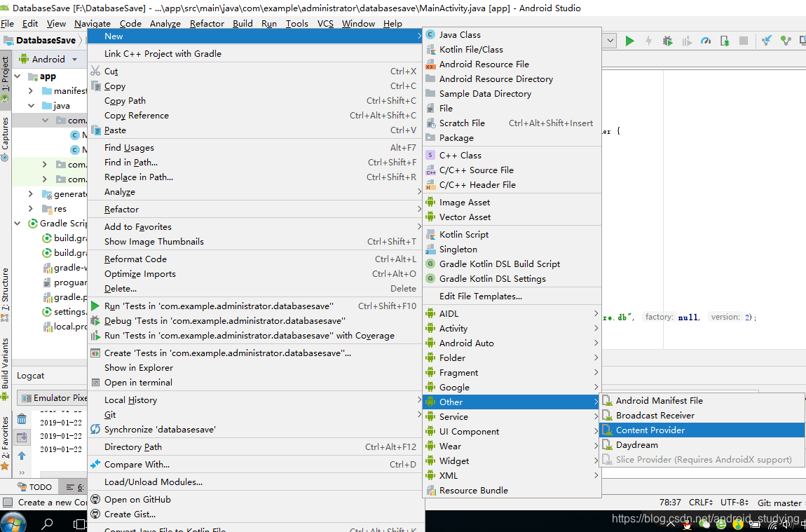Click the green Run app icon
Viewport: 806px width, 532px height.
(x=629, y=41)
